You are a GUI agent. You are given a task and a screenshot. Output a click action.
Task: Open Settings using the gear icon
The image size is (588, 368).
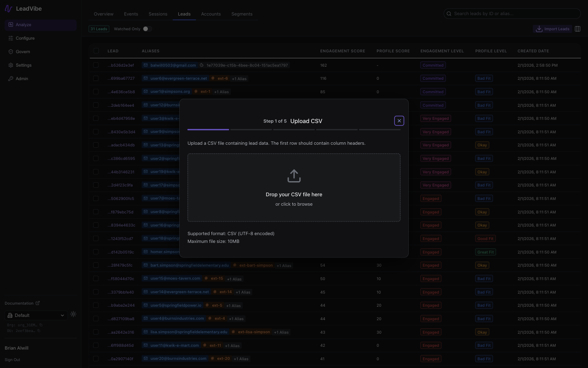point(11,65)
